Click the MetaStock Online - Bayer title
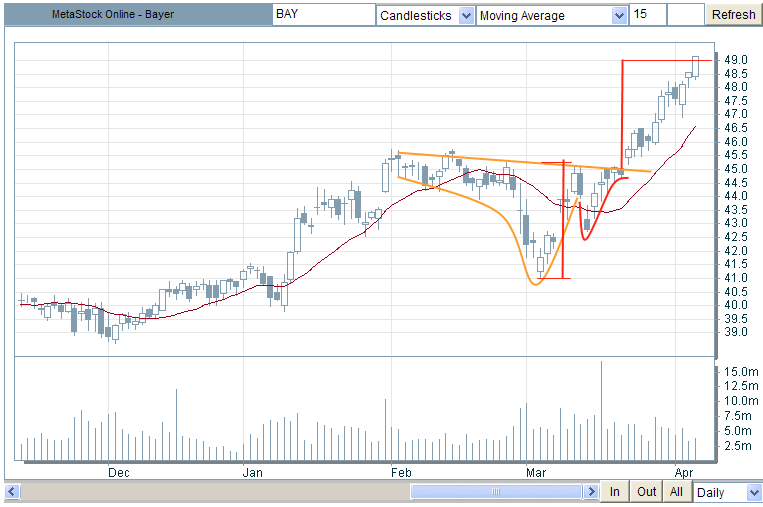The width and height of the screenshot is (763, 507). (x=113, y=15)
